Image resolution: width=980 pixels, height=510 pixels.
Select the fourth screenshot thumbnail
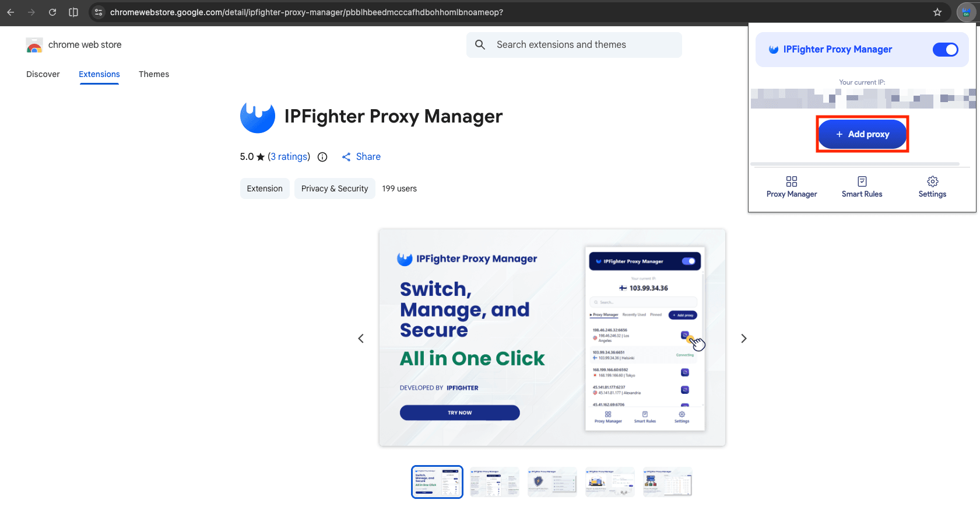click(610, 482)
